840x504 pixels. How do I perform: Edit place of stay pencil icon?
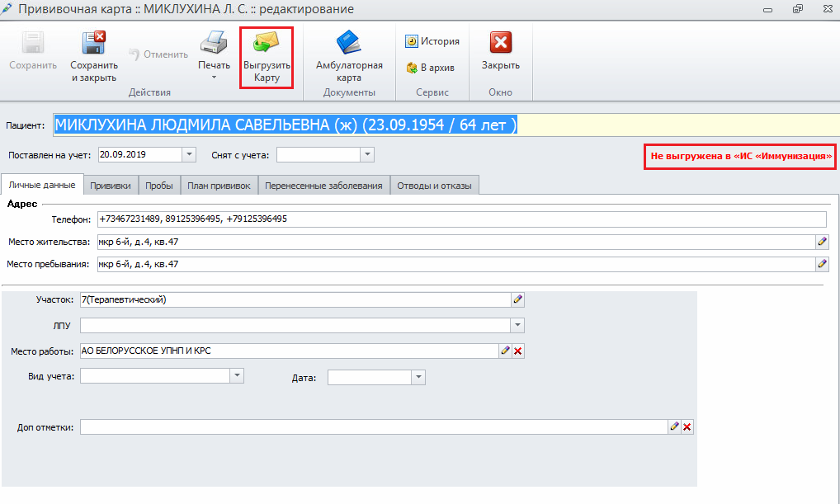[822, 265]
